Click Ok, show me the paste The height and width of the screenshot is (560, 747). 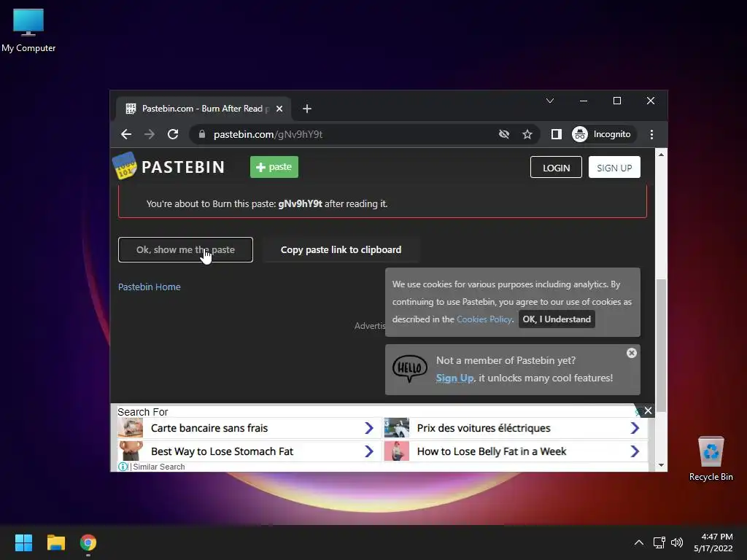pos(185,250)
